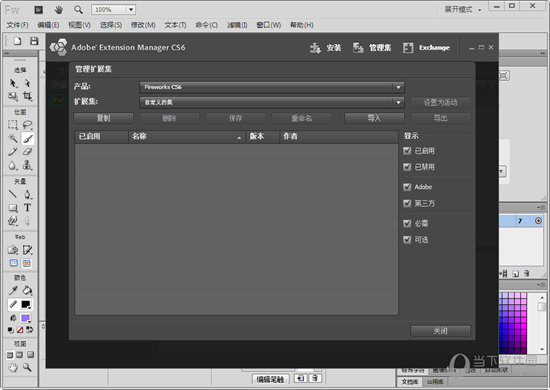Select the Subselection tool
550x390 pixels.
27,83
